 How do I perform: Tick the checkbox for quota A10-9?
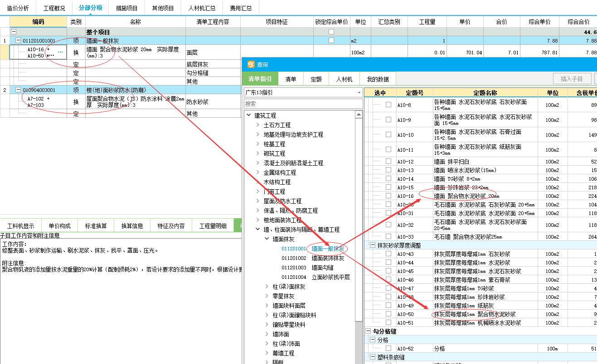click(388, 120)
